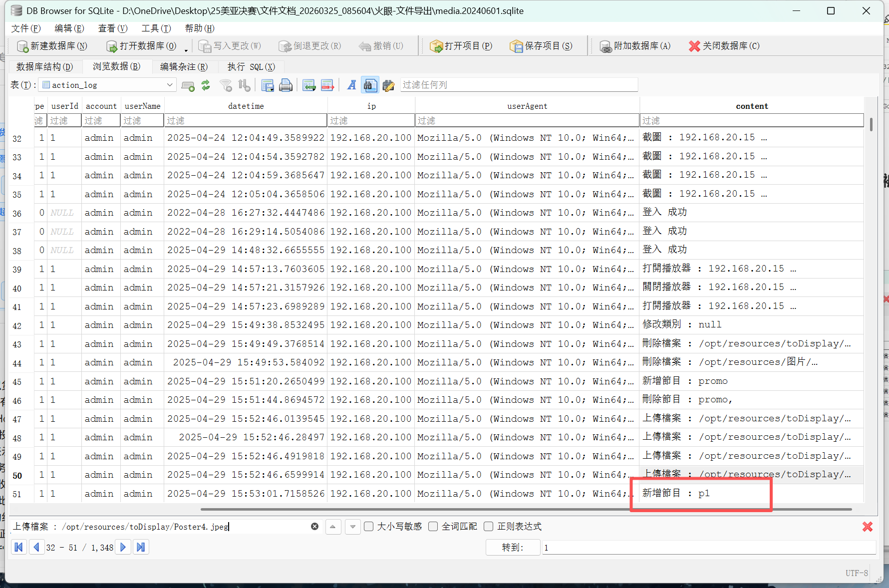Enable the case sensitive (大小写敏感) checkbox
Image resolution: width=889 pixels, height=588 pixels.
pyautogui.click(x=369, y=527)
